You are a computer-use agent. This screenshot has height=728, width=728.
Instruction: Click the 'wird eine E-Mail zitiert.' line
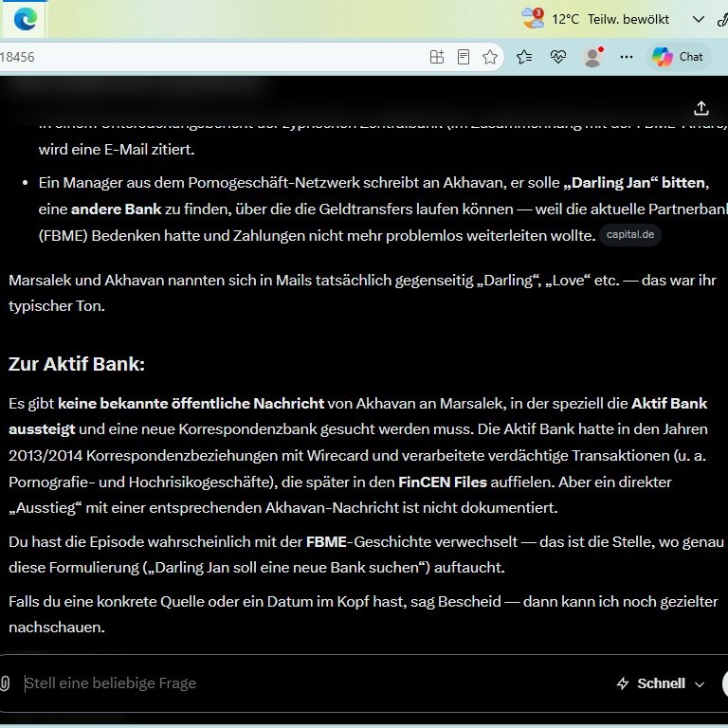pos(117,150)
